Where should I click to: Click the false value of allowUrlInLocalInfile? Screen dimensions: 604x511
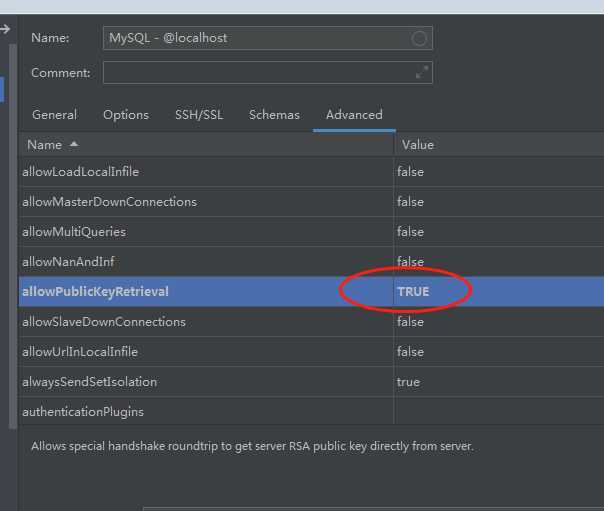[410, 352]
